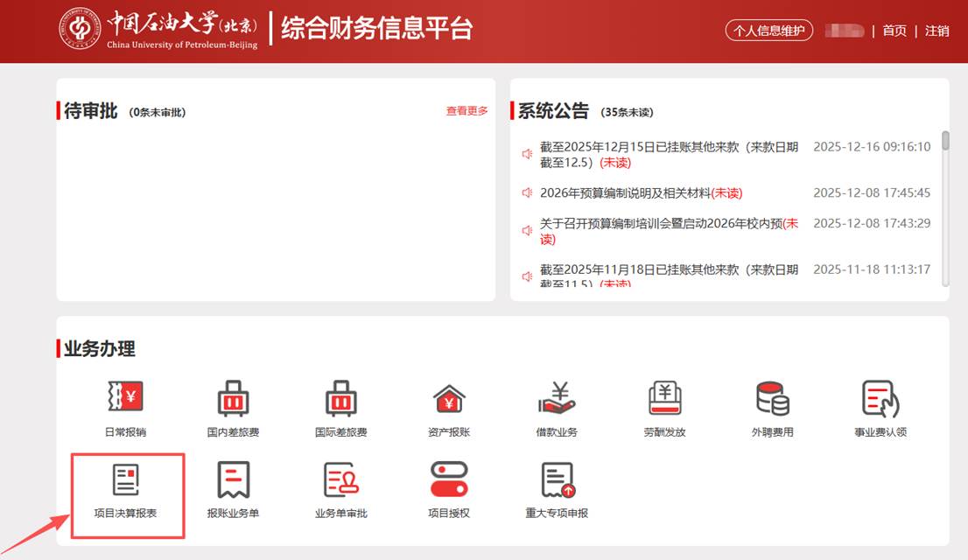The width and height of the screenshot is (968, 560).
Task: Click the university logo in header
Action: click(80, 30)
